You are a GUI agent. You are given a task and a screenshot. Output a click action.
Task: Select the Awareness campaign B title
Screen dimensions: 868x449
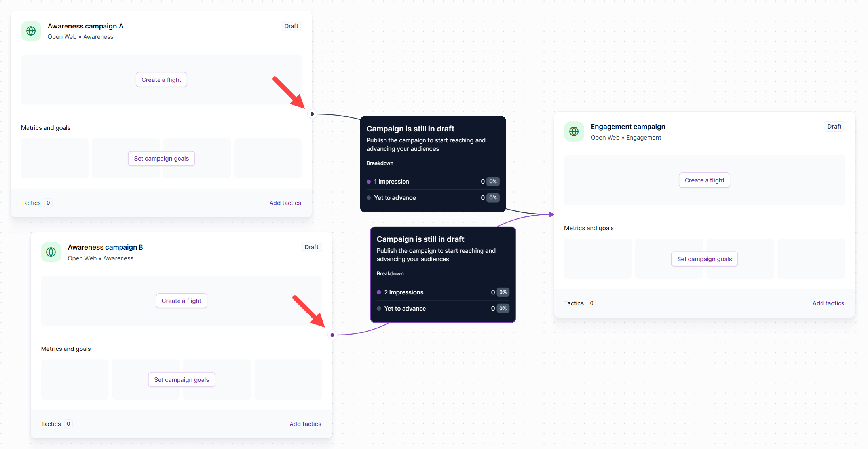click(105, 247)
